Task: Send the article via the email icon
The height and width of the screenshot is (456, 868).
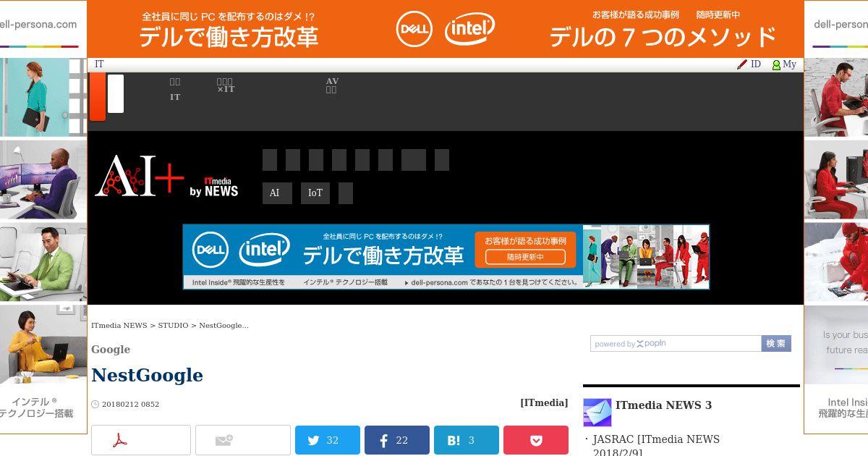Action: point(243,440)
